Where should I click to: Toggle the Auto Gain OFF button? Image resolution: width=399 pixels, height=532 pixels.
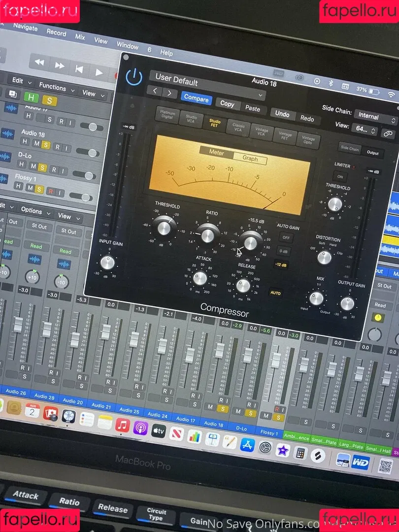(286, 237)
